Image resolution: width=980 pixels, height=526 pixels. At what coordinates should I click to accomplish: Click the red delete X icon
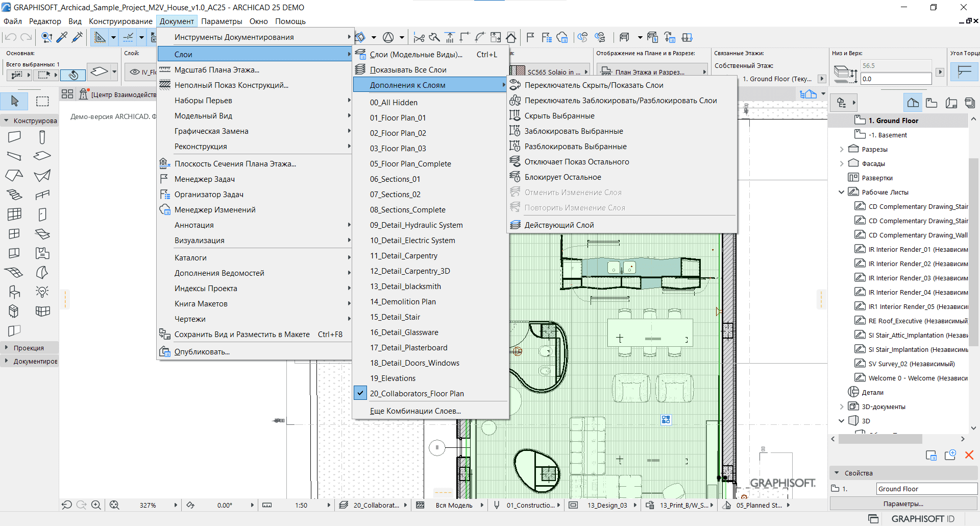coord(969,455)
